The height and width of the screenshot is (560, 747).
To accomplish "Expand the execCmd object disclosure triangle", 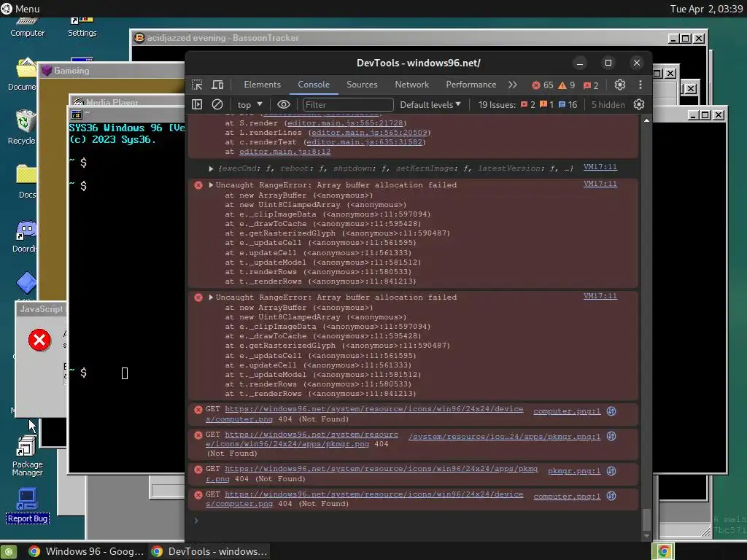I will coord(211,168).
